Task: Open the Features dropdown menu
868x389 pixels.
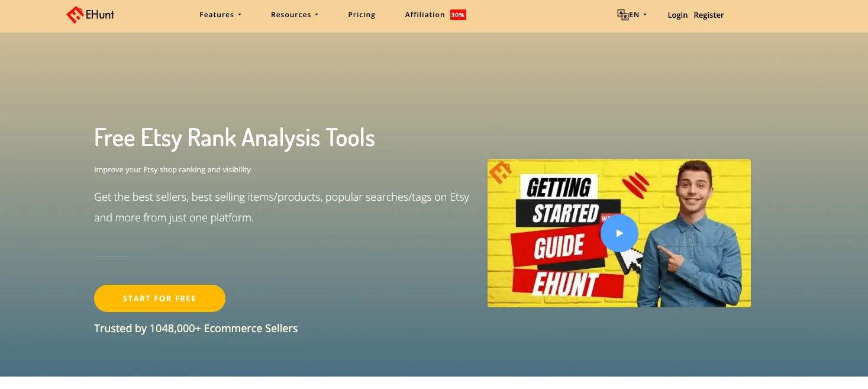Action: point(220,15)
